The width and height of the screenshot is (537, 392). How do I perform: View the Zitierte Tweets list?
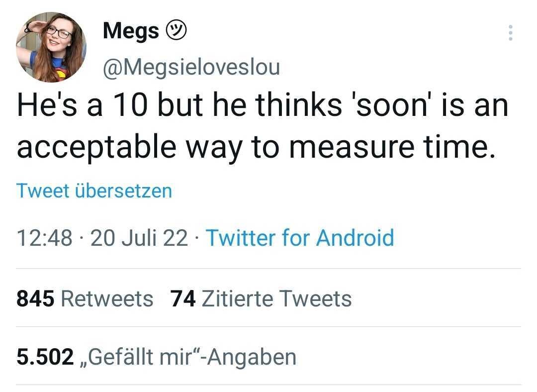coord(277,299)
